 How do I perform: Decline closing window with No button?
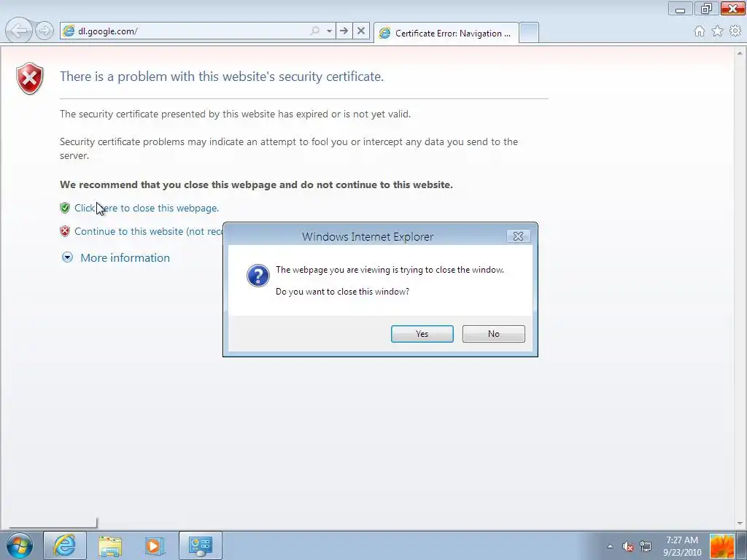pos(494,334)
